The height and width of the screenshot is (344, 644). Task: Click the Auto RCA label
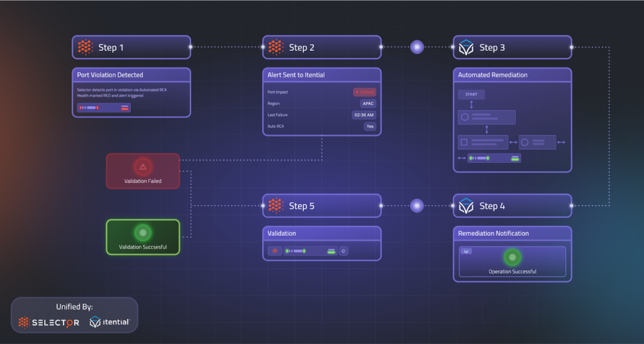275,126
